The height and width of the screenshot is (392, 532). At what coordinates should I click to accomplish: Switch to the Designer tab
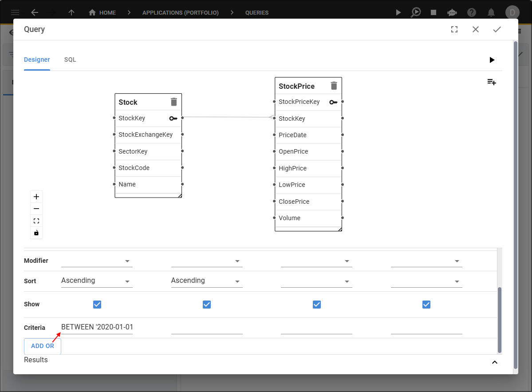point(37,60)
